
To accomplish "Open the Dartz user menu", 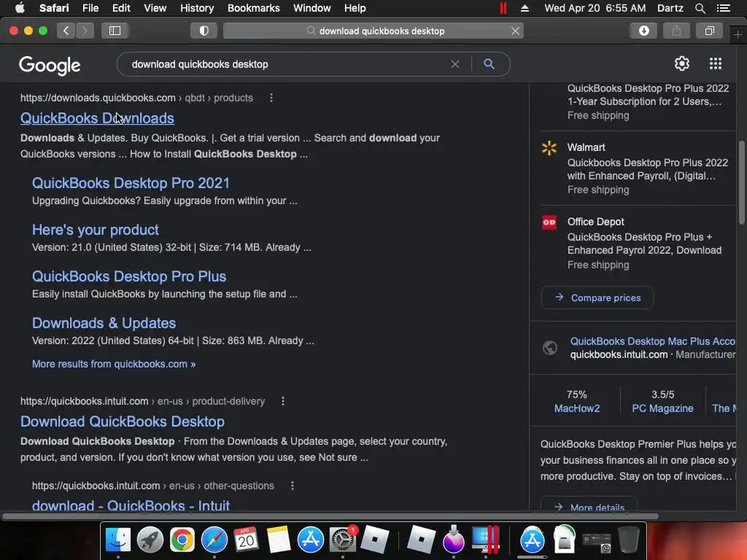I will (670, 8).
